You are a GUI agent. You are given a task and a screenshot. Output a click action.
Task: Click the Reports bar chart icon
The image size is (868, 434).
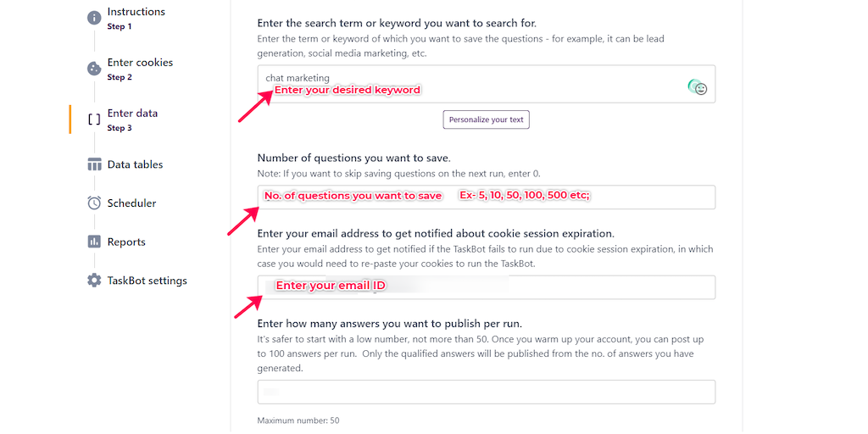coord(94,242)
